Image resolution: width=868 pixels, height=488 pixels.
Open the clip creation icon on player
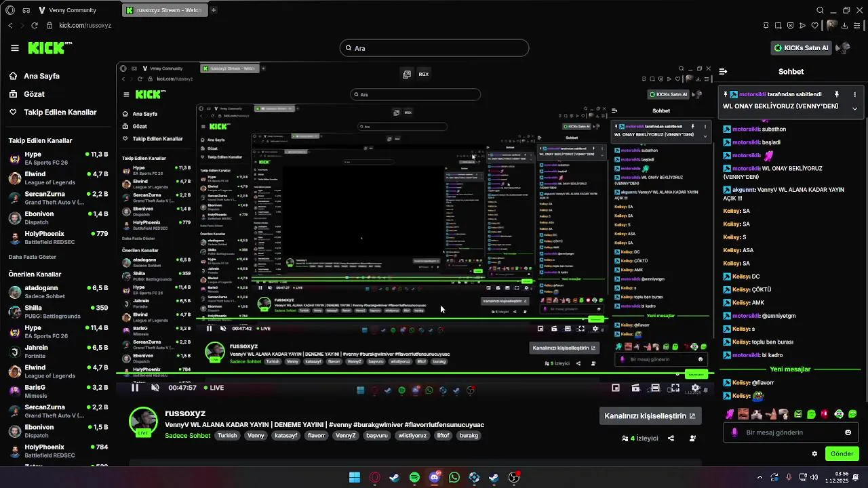pyautogui.click(x=635, y=388)
